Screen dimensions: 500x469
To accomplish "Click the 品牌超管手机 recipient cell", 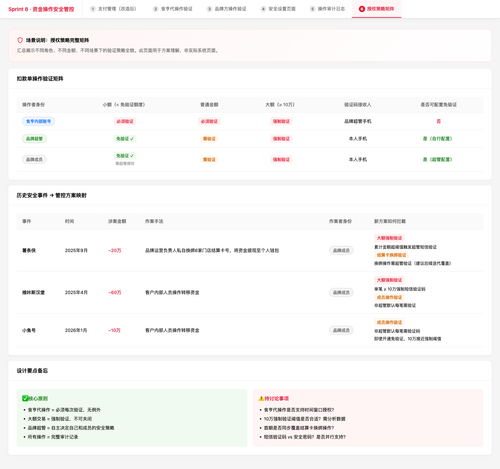I will [358, 121].
